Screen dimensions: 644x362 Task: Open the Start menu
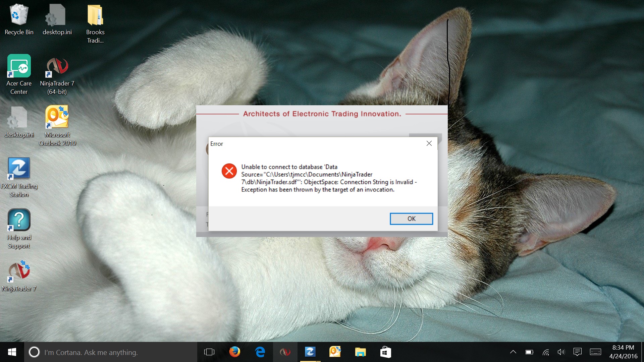[x=12, y=352]
